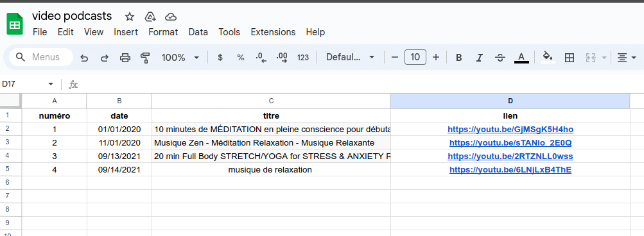
Task: Click the Undo arrow
Action: click(84, 58)
